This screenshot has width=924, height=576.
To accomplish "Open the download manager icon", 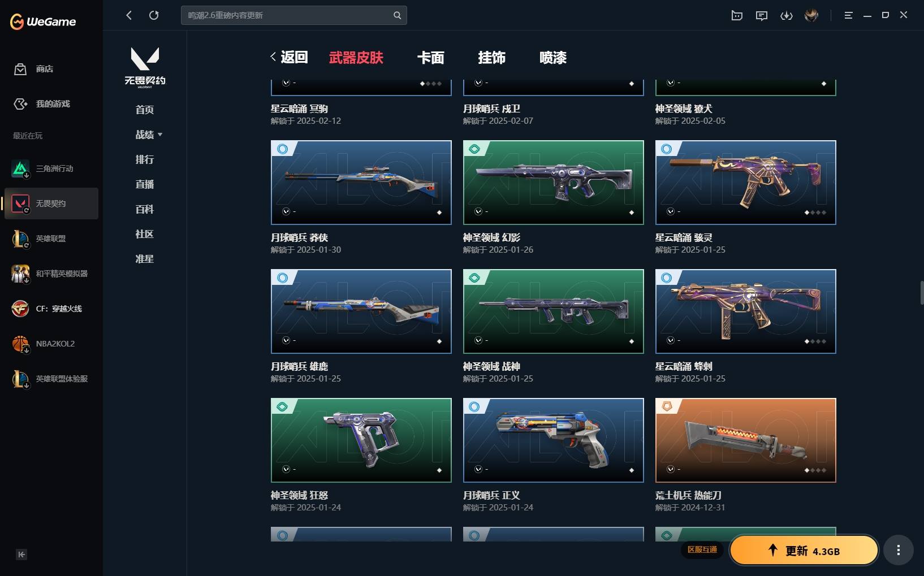I will coord(787,15).
